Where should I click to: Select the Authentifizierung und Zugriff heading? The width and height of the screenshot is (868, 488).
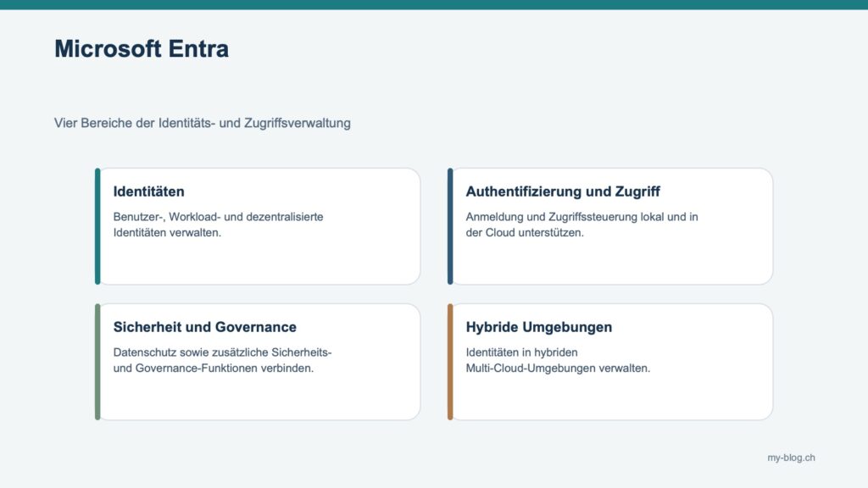(563, 191)
